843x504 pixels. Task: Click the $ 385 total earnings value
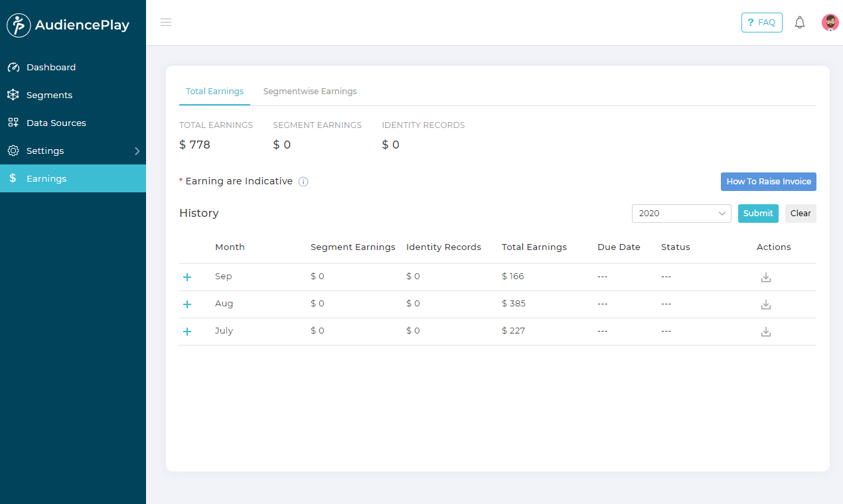tap(514, 304)
